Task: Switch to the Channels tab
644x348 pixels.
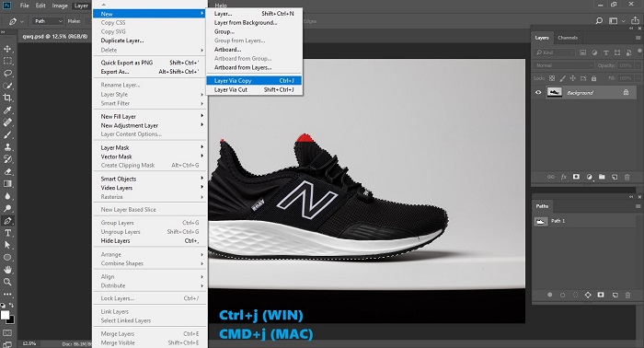Action: pyautogui.click(x=568, y=38)
